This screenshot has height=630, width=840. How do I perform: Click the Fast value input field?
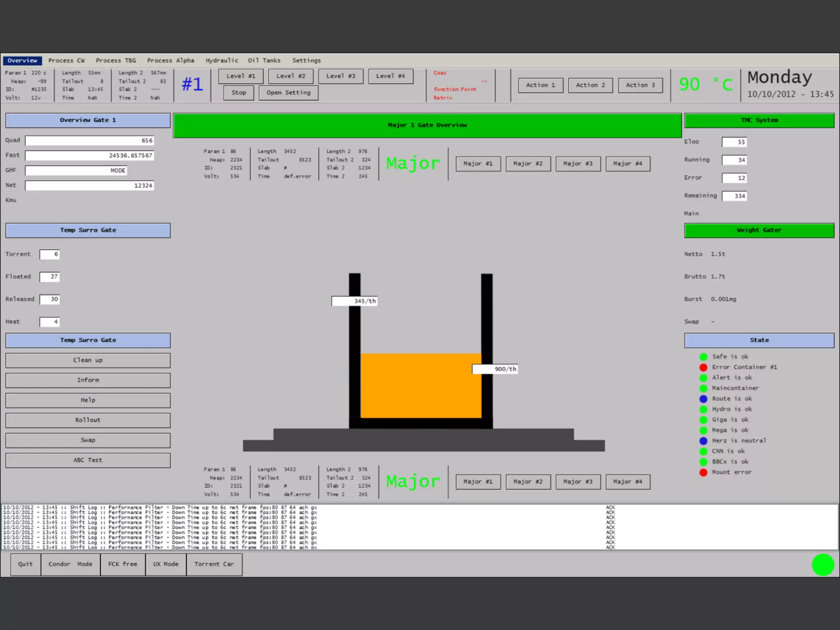coord(89,155)
